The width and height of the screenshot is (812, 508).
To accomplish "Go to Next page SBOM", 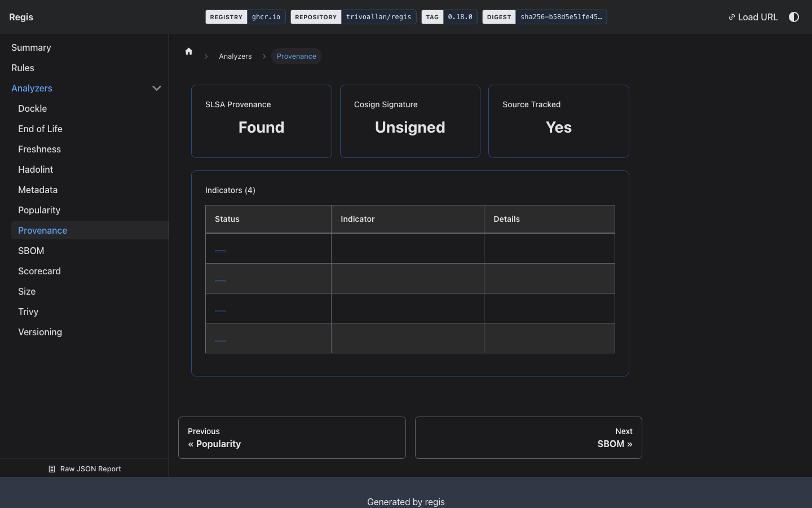I will point(528,438).
